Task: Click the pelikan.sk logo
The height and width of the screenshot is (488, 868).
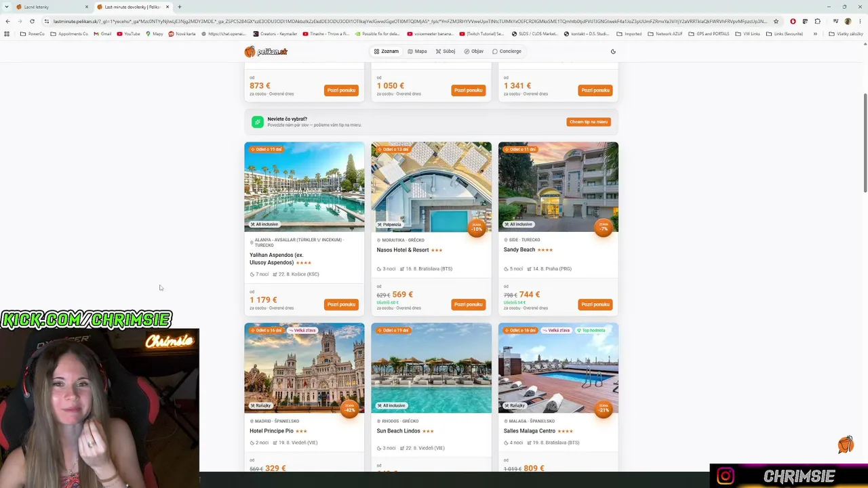Action: click(266, 52)
